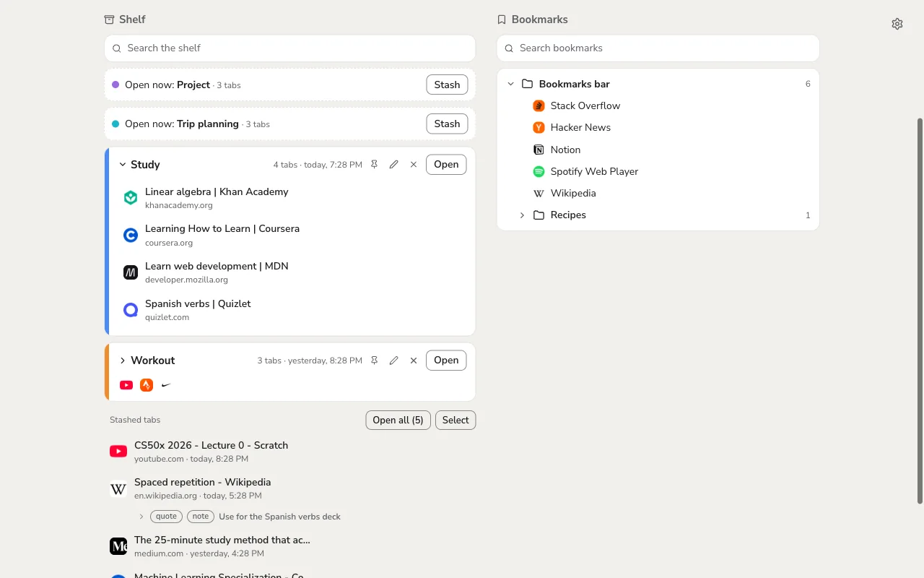Click the Bookmarks bar folder icon

coord(527,84)
